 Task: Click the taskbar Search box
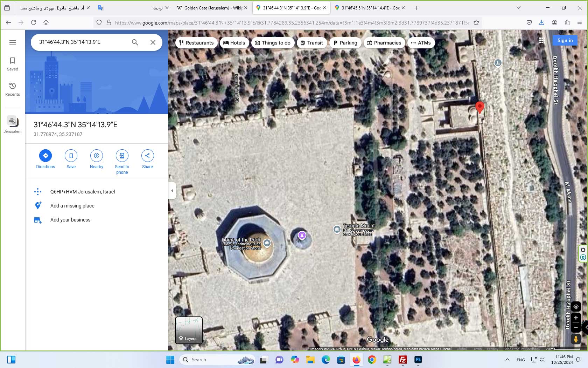pyautogui.click(x=217, y=360)
